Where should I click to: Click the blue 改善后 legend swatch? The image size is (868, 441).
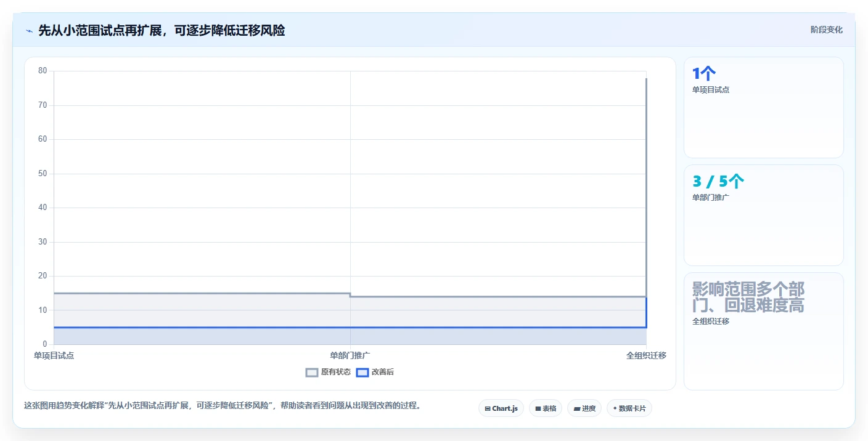(x=362, y=372)
